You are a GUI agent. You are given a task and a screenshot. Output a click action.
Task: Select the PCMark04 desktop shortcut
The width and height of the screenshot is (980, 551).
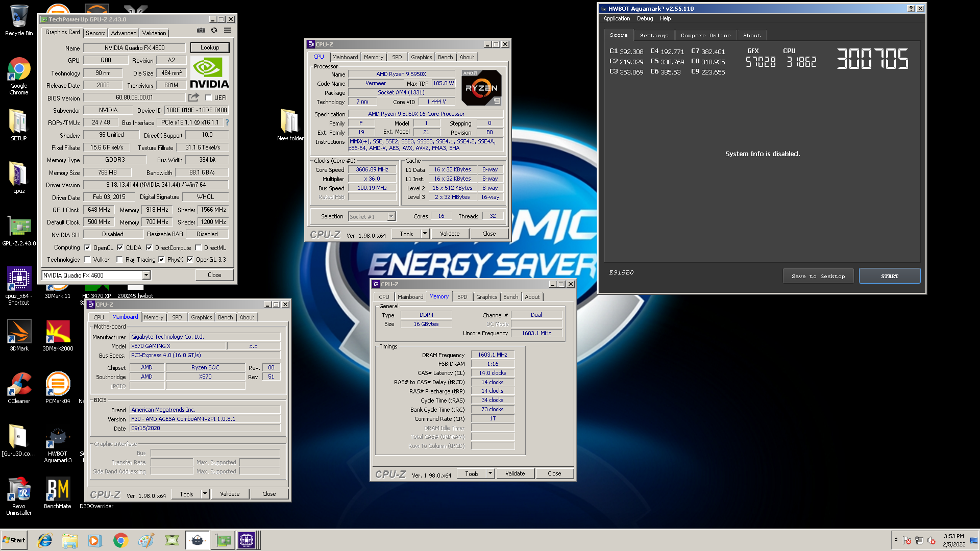coord(58,388)
